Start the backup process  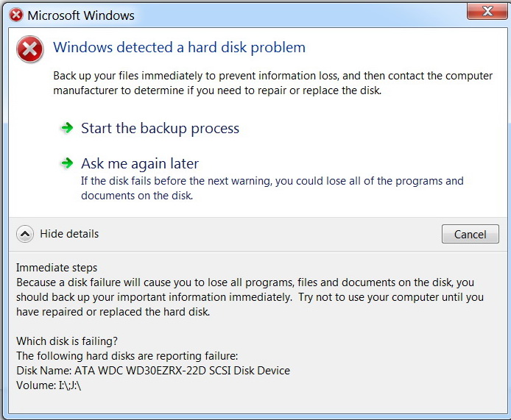click(x=160, y=128)
